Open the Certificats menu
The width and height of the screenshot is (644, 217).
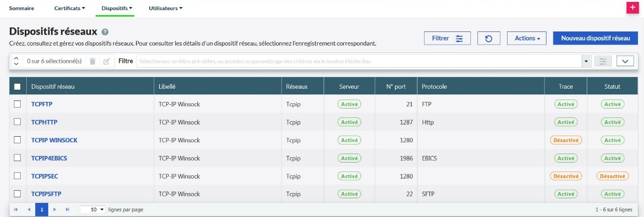[69, 8]
